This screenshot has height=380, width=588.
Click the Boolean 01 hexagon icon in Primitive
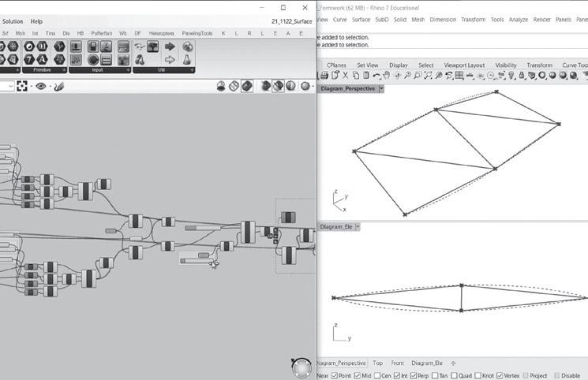click(x=43, y=47)
